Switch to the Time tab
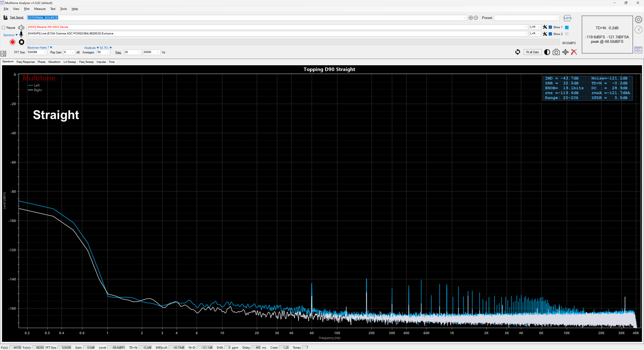Image resolution: width=644 pixels, height=350 pixels. click(111, 62)
